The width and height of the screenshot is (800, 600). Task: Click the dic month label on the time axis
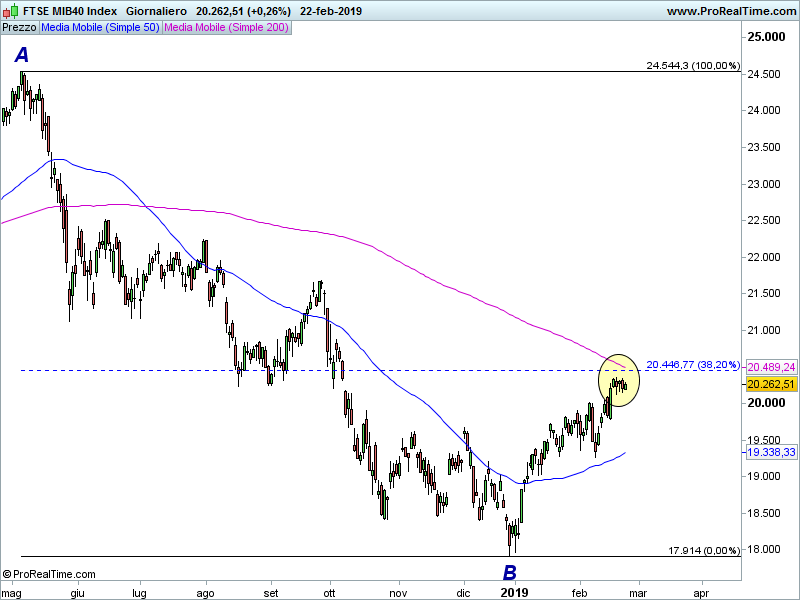pyautogui.click(x=463, y=593)
